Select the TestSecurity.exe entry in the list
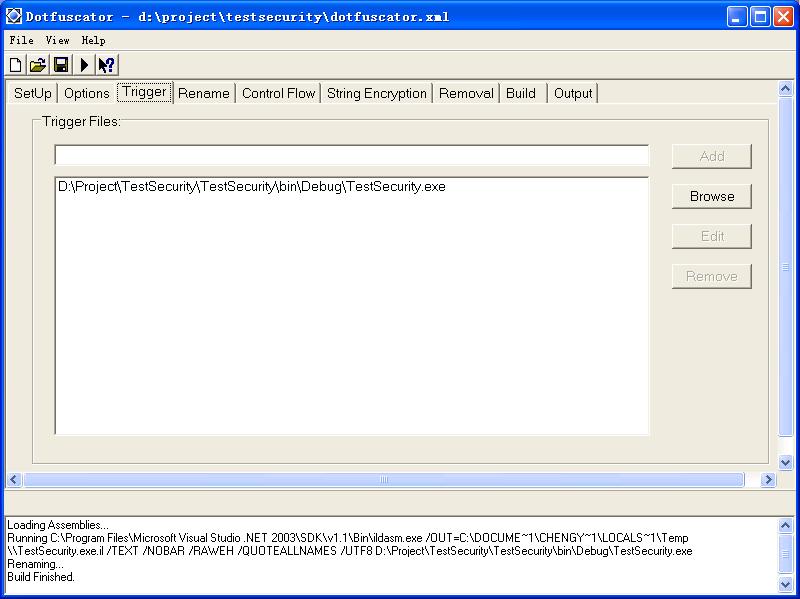 coord(251,186)
